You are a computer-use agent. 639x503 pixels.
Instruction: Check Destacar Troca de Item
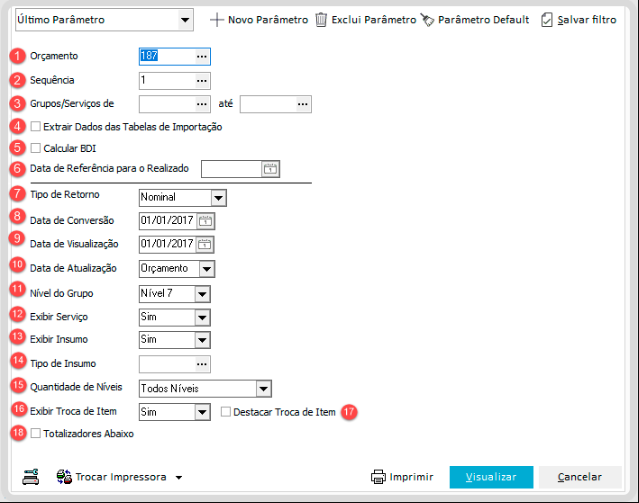[225, 412]
